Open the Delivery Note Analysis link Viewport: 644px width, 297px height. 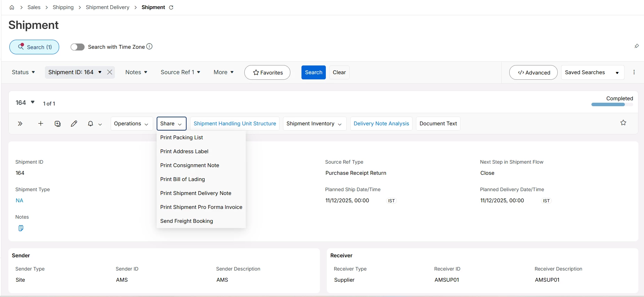(381, 124)
